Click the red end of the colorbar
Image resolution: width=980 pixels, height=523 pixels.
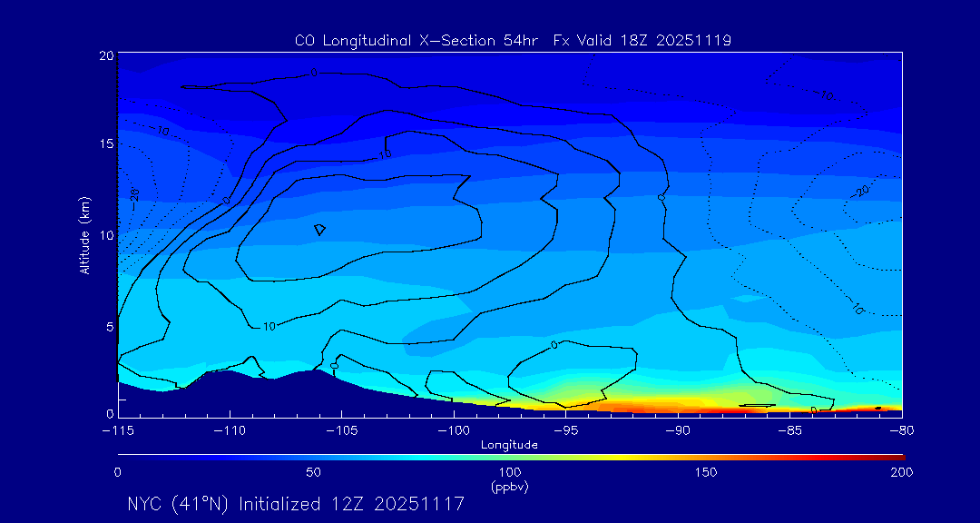[898, 456]
